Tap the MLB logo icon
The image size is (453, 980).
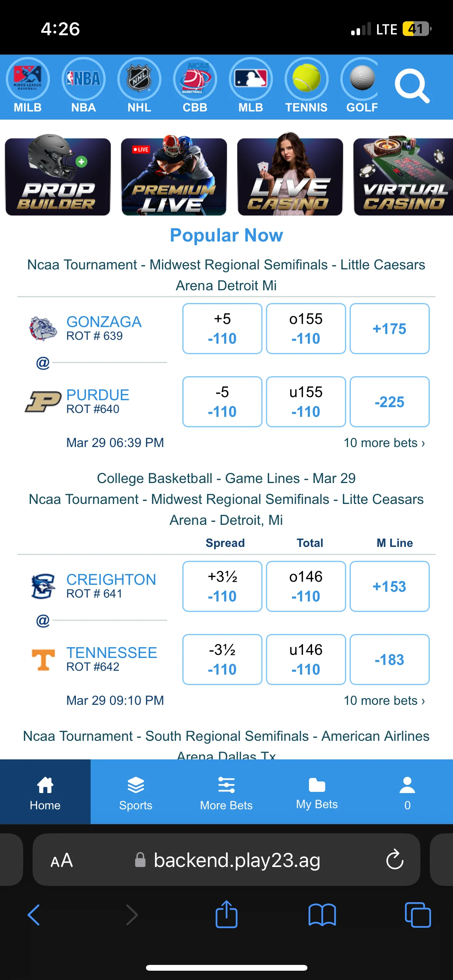251,79
